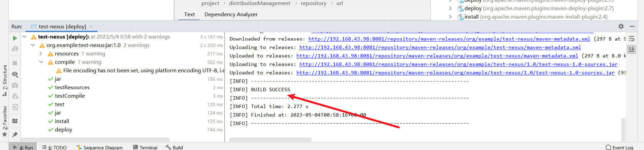The height and width of the screenshot is (150, 644).
Task: Select the install step in build tree
Action: (62, 121)
